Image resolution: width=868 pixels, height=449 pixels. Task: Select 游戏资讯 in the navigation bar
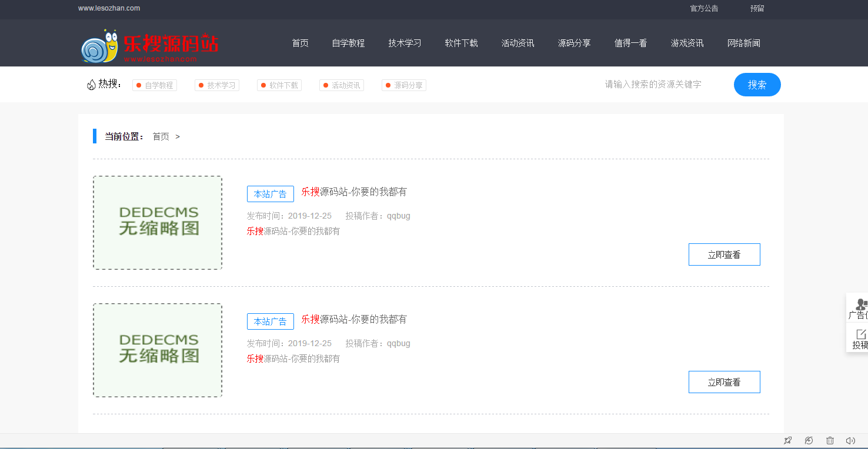pyautogui.click(x=687, y=43)
